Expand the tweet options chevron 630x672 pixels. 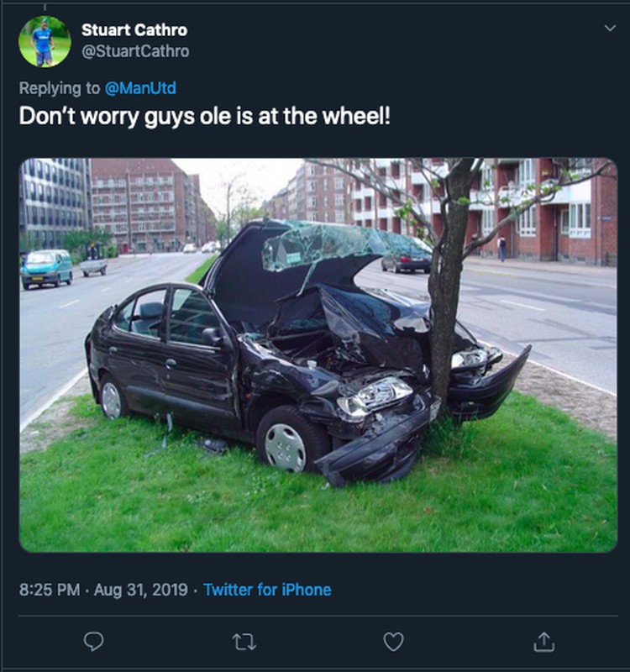(x=610, y=29)
